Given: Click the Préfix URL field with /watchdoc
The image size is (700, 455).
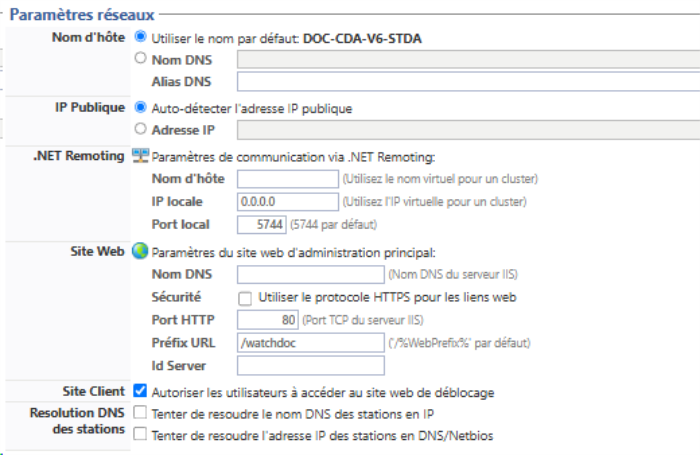Looking at the screenshot, I should 311,343.
